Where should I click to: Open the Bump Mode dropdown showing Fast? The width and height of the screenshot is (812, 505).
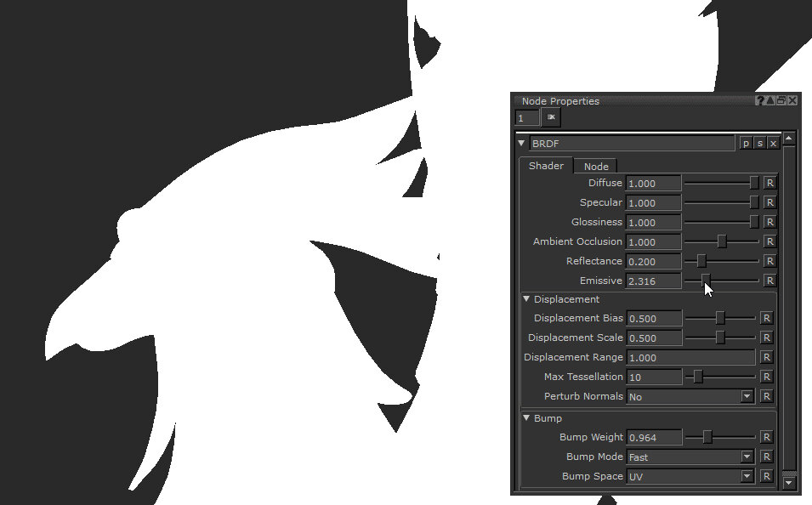point(747,457)
